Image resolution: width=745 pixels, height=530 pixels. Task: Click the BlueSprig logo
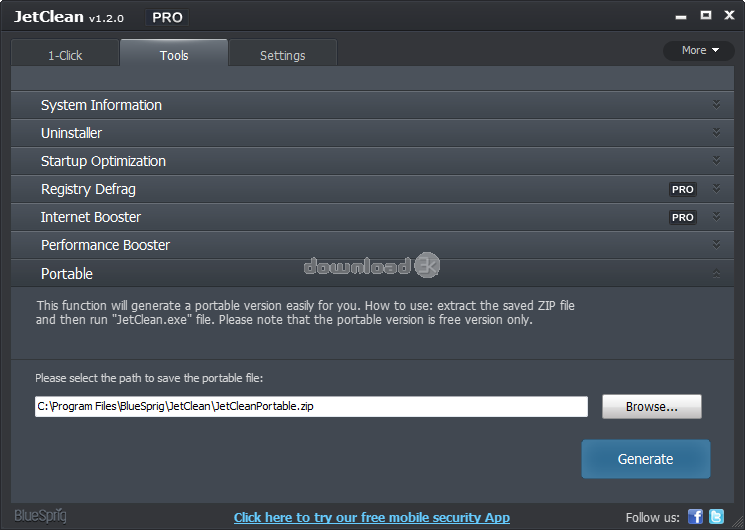(40, 516)
